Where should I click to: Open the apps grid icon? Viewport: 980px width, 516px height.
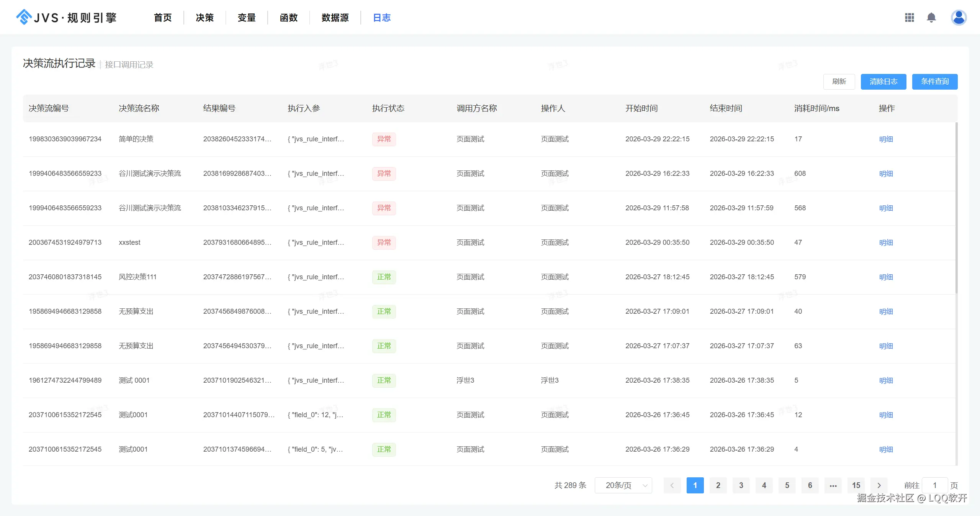tap(909, 18)
